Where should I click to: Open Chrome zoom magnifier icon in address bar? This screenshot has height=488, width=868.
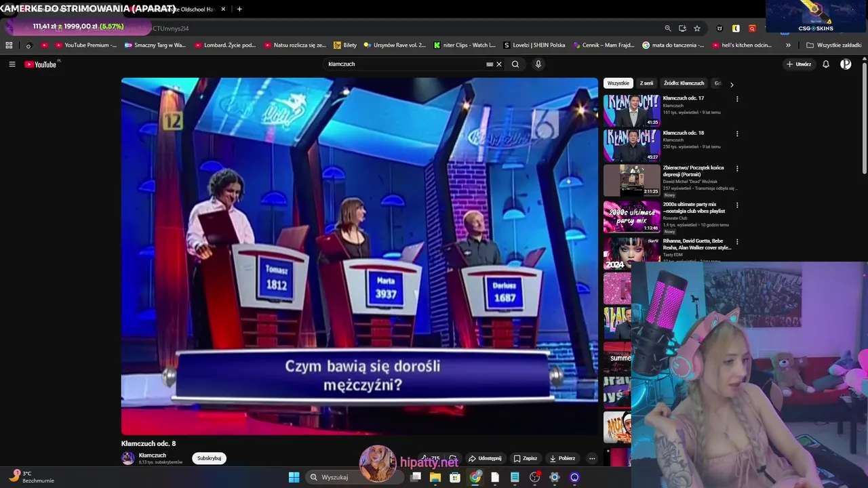pyautogui.click(x=668, y=28)
